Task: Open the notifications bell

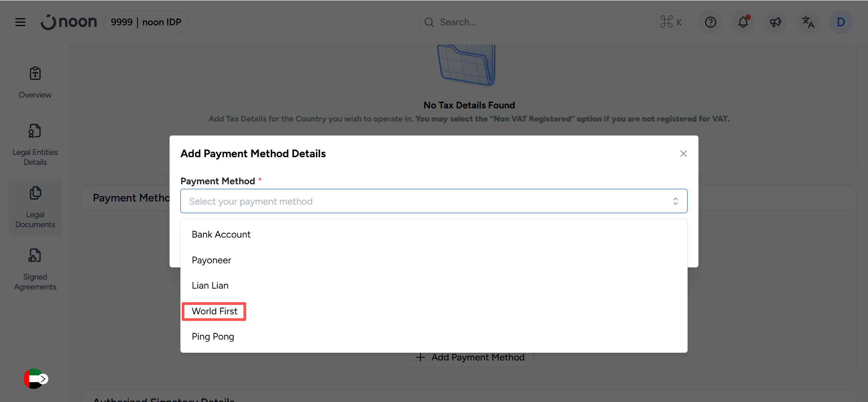Action: pyautogui.click(x=743, y=22)
